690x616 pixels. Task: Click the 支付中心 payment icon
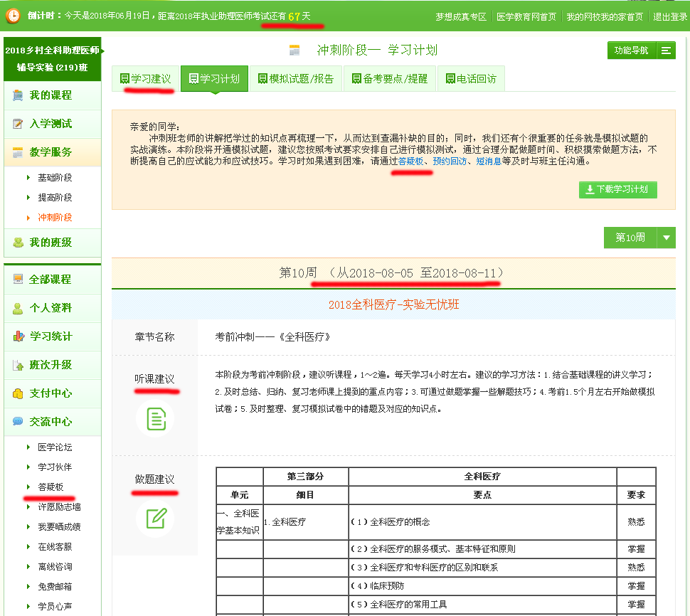[x=18, y=393]
